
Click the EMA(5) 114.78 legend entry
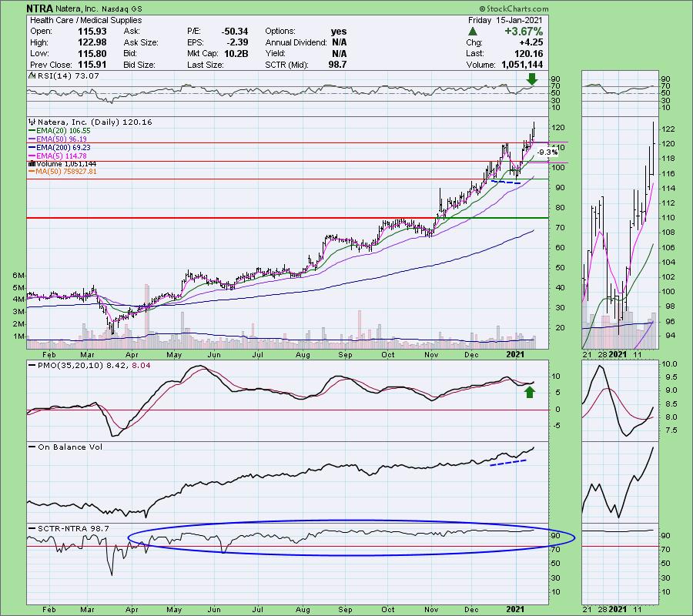pos(58,156)
